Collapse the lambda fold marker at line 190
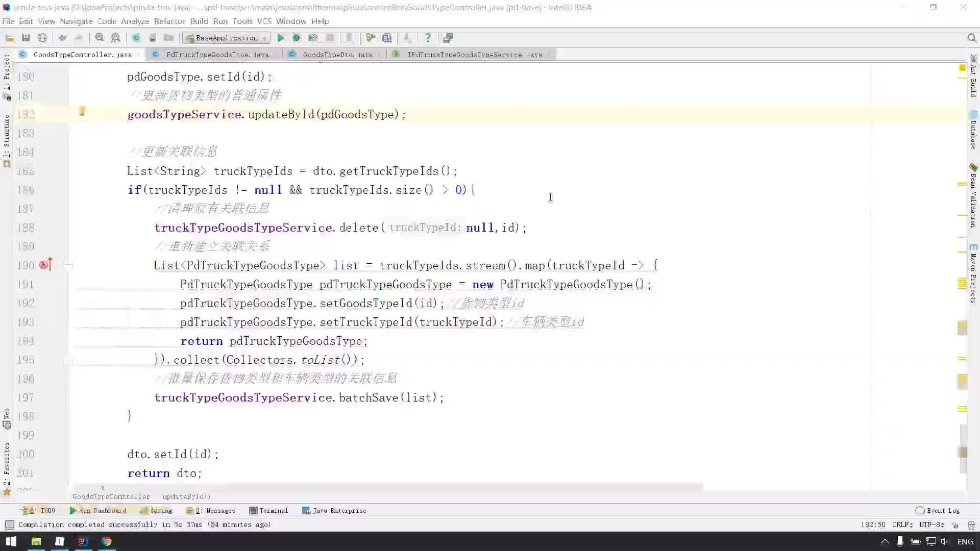Image resolution: width=980 pixels, height=551 pixels. (x=69, y=265)
